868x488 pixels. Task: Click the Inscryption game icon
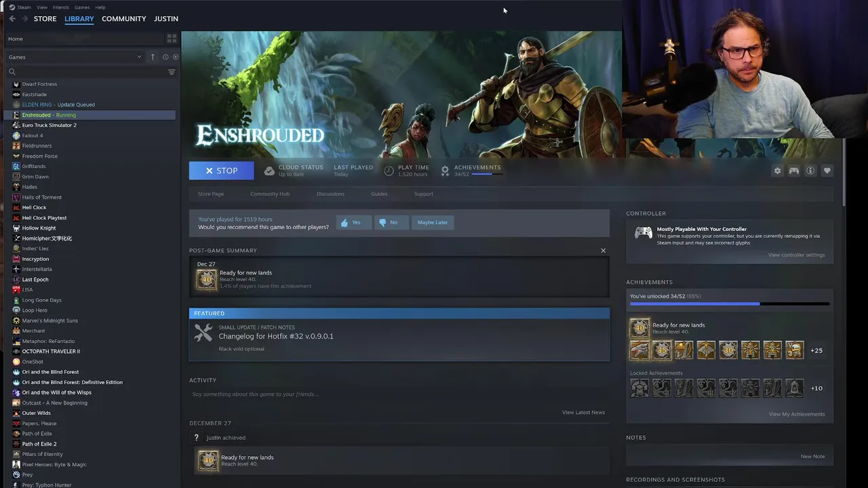tap(16, 259)
